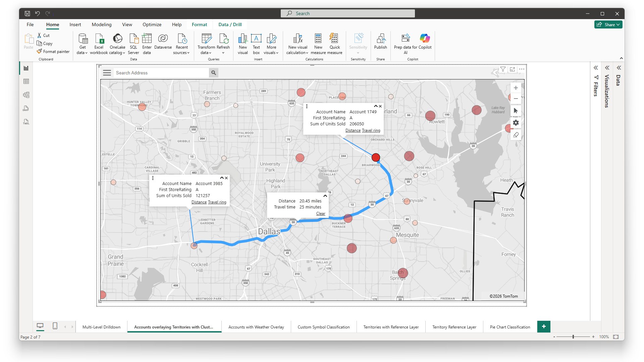Open the map hamburger menu
644x362 pixels.
coord(107,73)
